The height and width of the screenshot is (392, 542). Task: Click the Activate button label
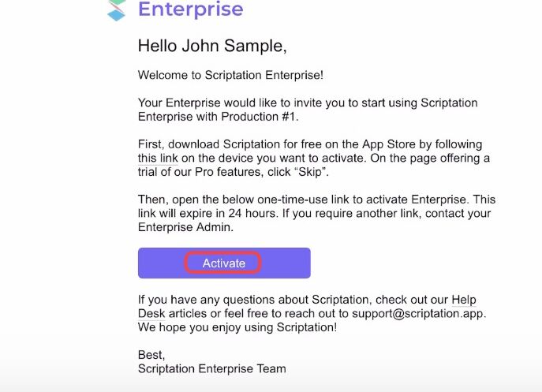point(224,263)
